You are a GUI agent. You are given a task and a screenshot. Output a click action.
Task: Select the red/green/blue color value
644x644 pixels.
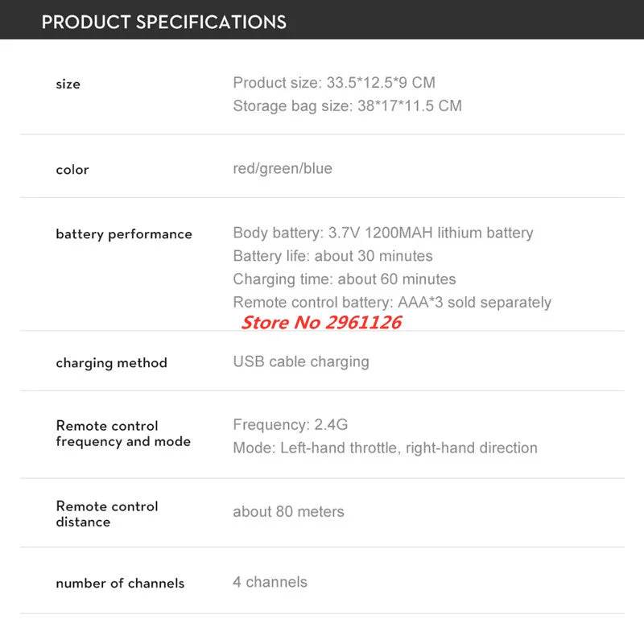click(x=283, y=168)
